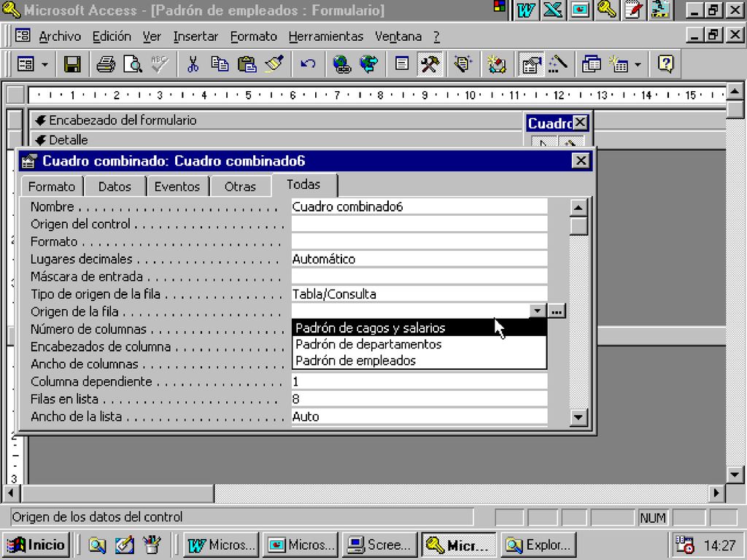Click the Tipo de origen de la fila field
747x560 pixels.
(419, 294)
